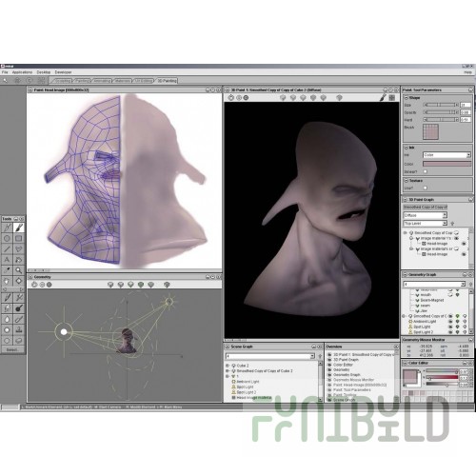Click first camera icon in Geometry toolbar

[x=34, y=285]
